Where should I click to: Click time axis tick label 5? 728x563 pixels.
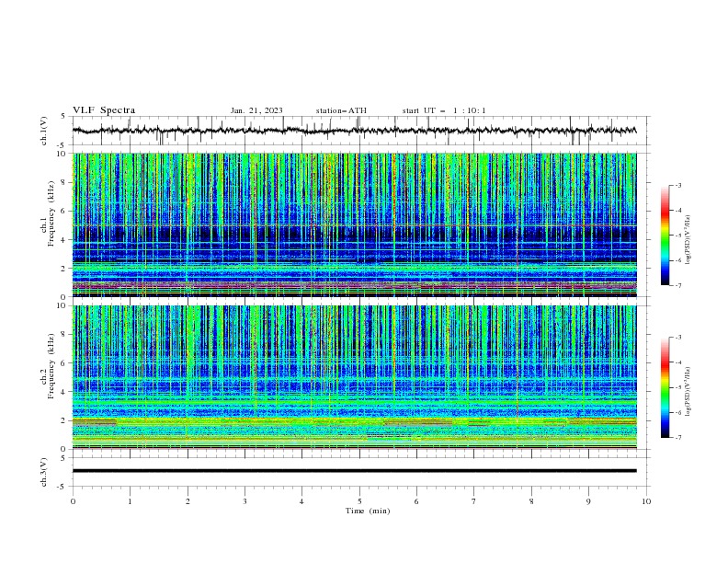pyautogui.click(x=359, y=501)
